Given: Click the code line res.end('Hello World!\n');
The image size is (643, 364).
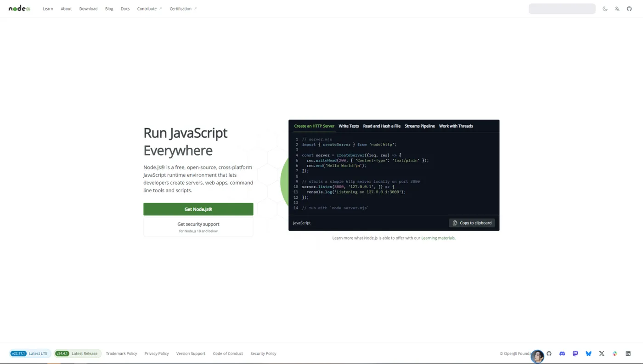Looking at the screenshot, I should (x=336, y=166).
